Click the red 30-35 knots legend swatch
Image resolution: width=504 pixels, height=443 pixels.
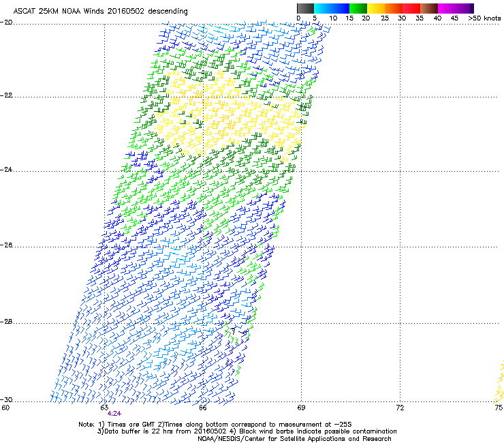pos(411,8)
